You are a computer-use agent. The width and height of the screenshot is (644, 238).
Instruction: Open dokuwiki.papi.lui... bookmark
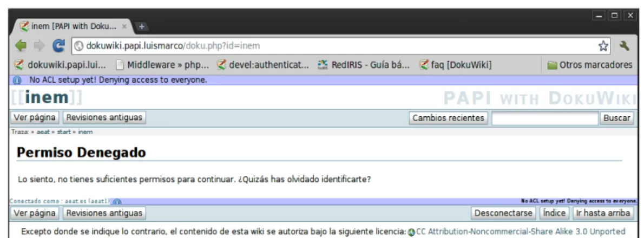(60, 65)
